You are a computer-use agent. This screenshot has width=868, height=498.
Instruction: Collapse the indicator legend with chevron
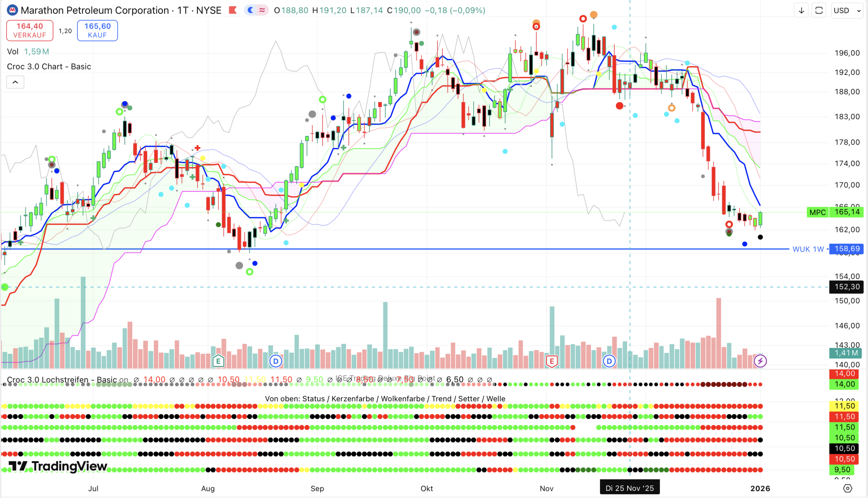[x=15, y=82]
